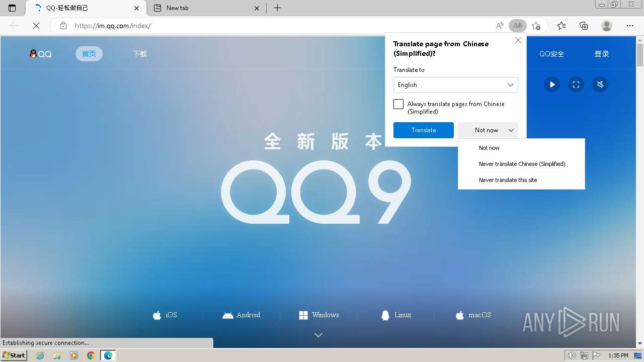Viewport: 644px width, 362px height.
Task: Open the browser profile icon
Action: [607, 26]
